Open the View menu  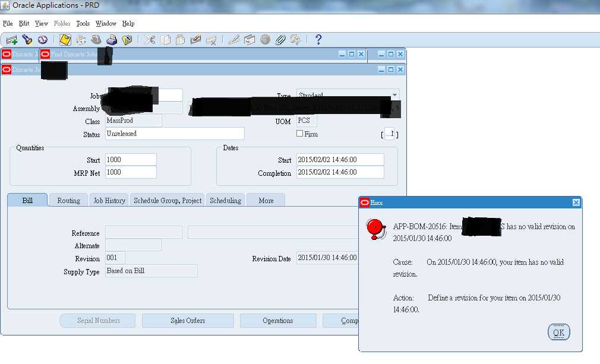pos(42,23)
